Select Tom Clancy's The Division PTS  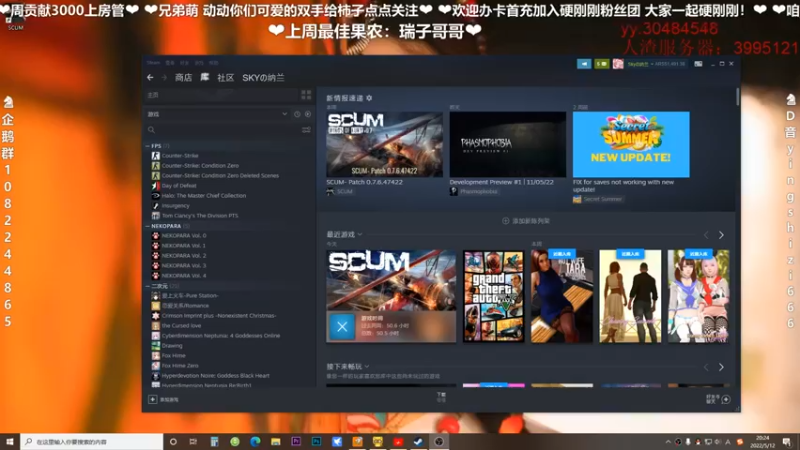tap(199, 216)
